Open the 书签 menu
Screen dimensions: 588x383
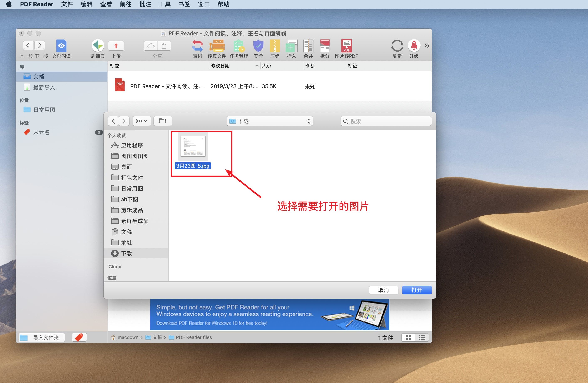184,4
